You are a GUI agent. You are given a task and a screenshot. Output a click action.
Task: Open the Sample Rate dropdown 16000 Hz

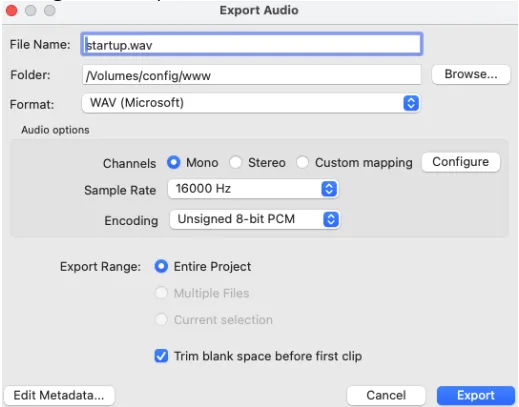click(x=253, y=189)
